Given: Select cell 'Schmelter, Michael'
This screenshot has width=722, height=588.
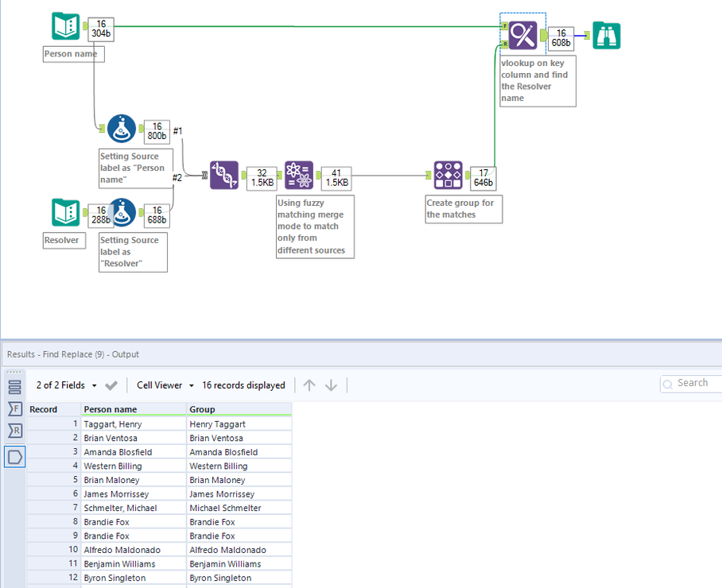Looking at the screenshot, I should click(x=134, y=508).
